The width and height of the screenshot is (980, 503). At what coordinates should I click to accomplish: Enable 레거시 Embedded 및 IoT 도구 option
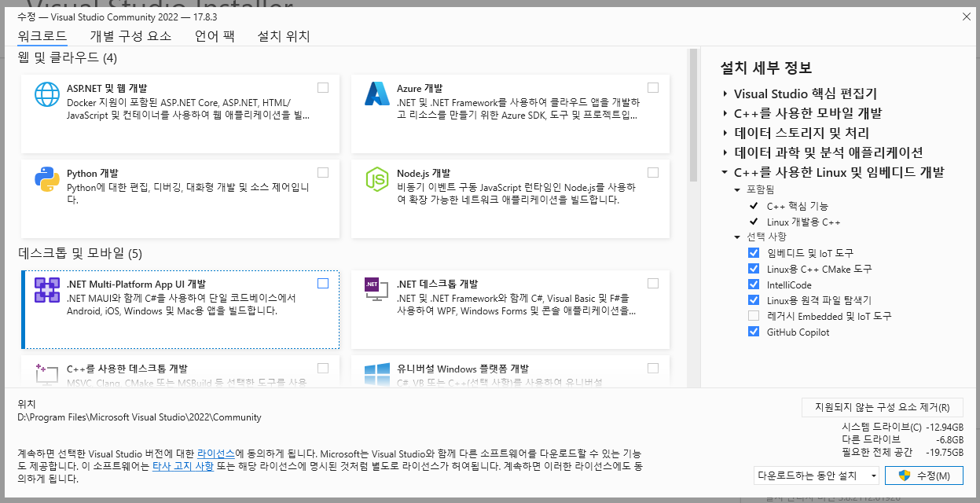point(754,316)
